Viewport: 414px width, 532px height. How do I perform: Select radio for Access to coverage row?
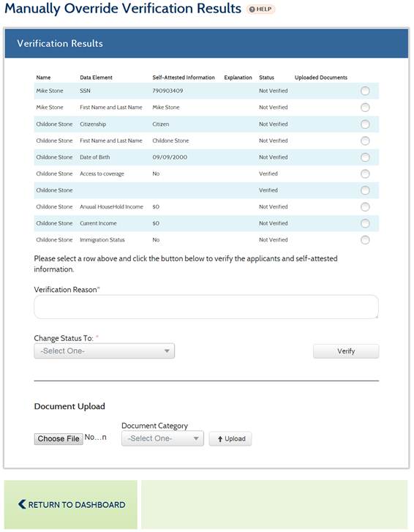click(x=365, y=173)
